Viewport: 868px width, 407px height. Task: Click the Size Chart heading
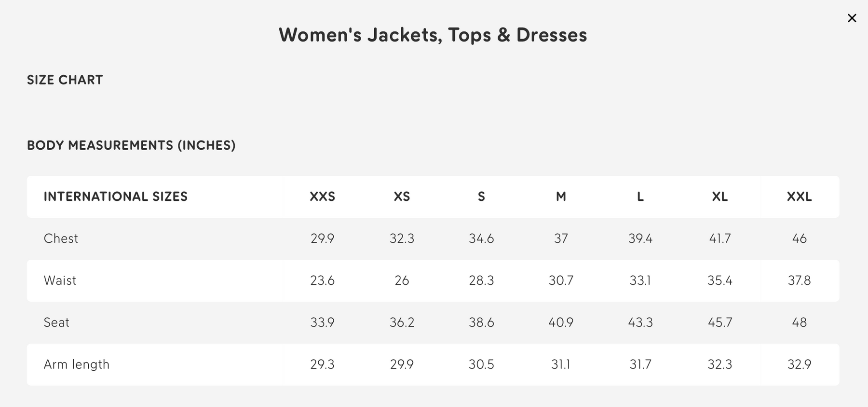point(65,80)
